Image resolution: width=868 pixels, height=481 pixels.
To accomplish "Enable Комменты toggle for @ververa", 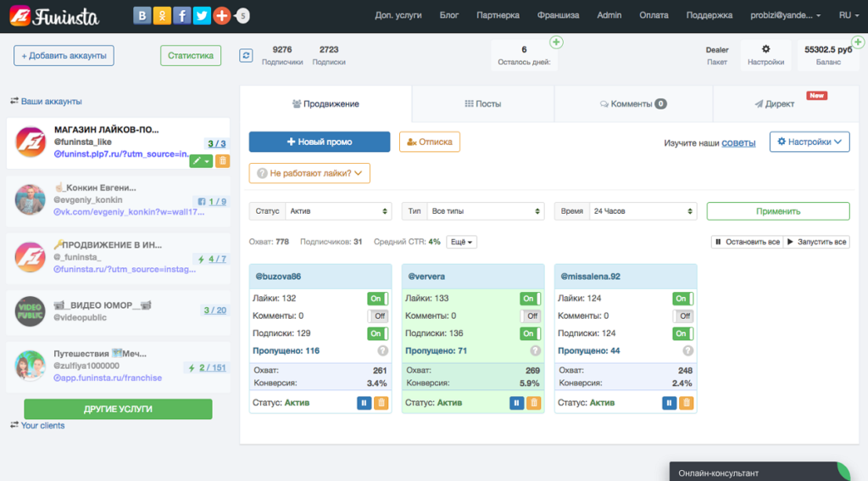I will coord(530,316).
